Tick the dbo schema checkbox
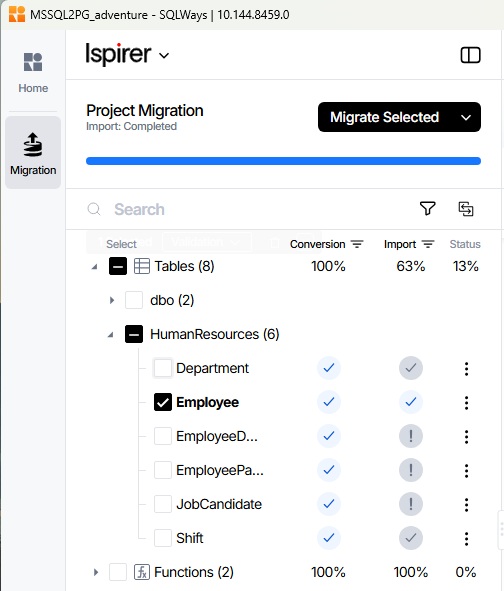The image size is (504, 591). pyautogui.click(x=134, y=300)
